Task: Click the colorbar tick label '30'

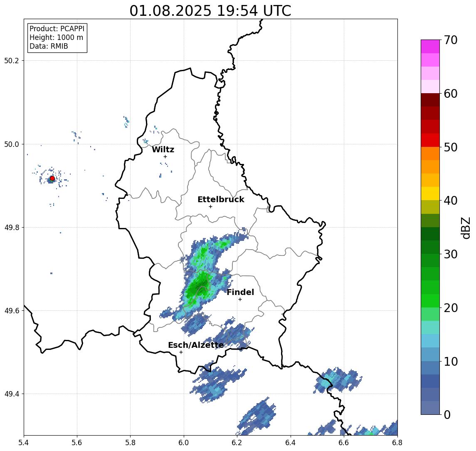Action: [450, 254]
